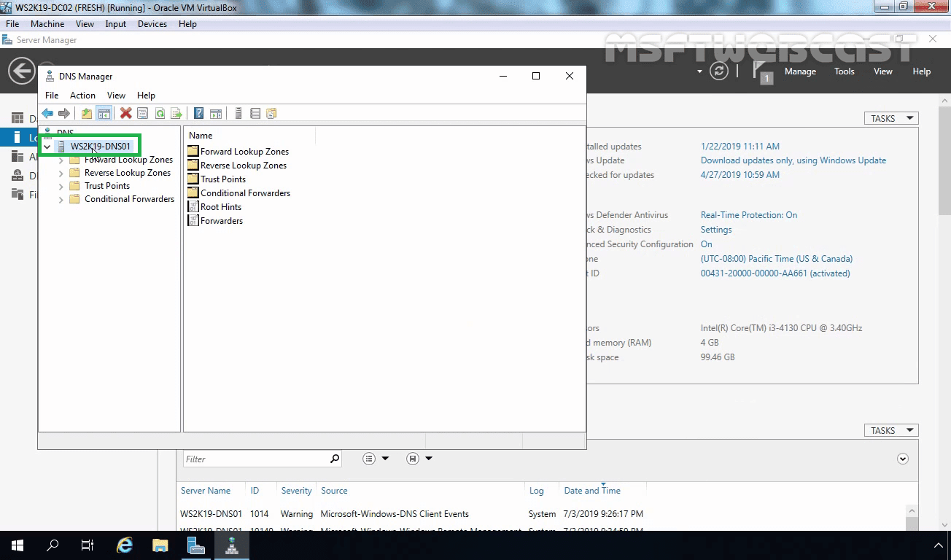
Task: Click the server tower icon in DNS Manager toolbar
Action: pyautogui.click(x=238, y=113)
